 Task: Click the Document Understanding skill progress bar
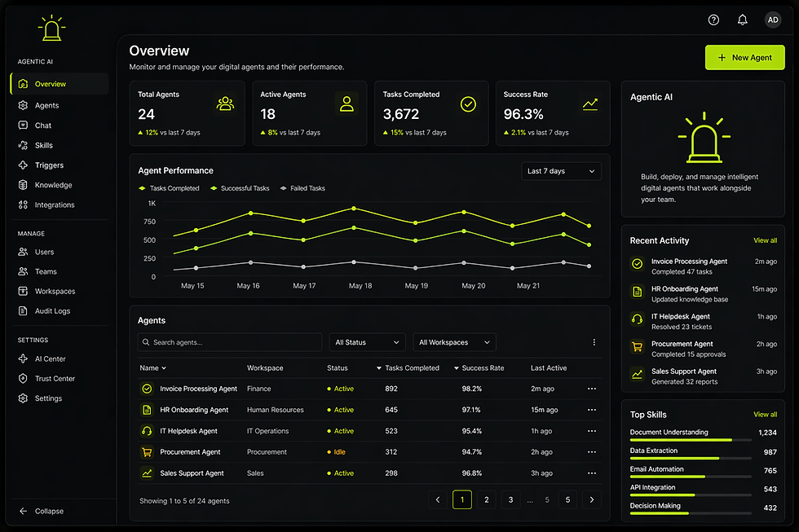click(691, 440)
